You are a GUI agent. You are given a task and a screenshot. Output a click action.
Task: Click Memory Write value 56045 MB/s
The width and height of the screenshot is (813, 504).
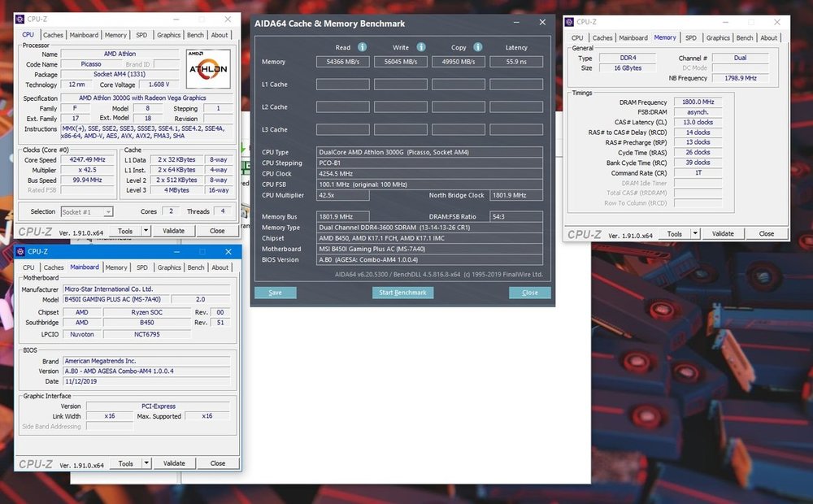(x=401, y=62)
